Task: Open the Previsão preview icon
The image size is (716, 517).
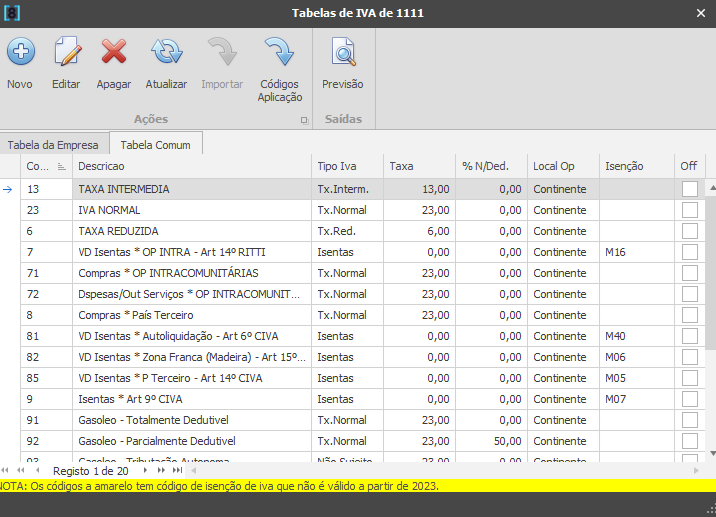Action: (343, 51)
